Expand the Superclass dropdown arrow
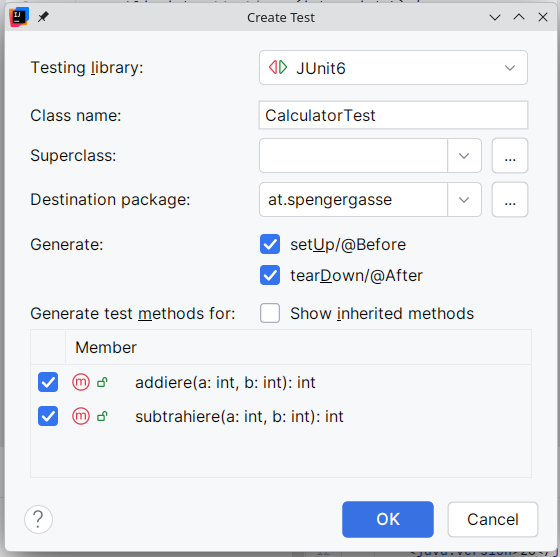This screenshot has height=557, width=560. coord(464,156)
